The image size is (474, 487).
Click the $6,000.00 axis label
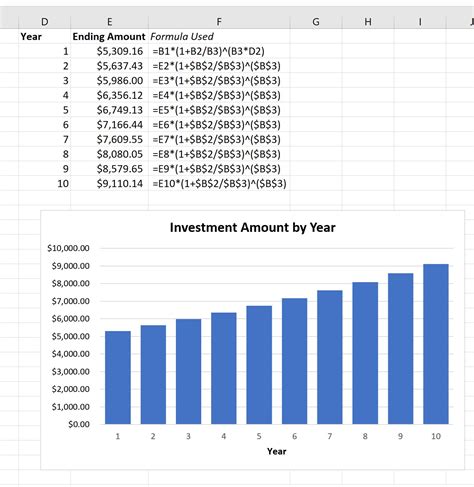pos(70,318)
